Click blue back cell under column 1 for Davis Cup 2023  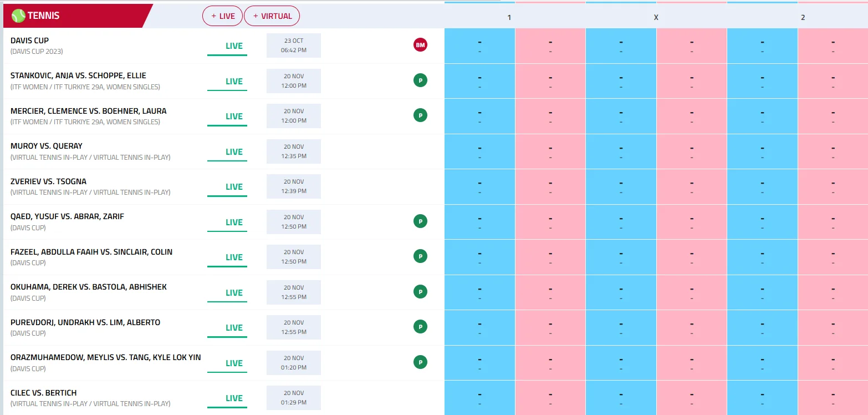coord(479,45)
